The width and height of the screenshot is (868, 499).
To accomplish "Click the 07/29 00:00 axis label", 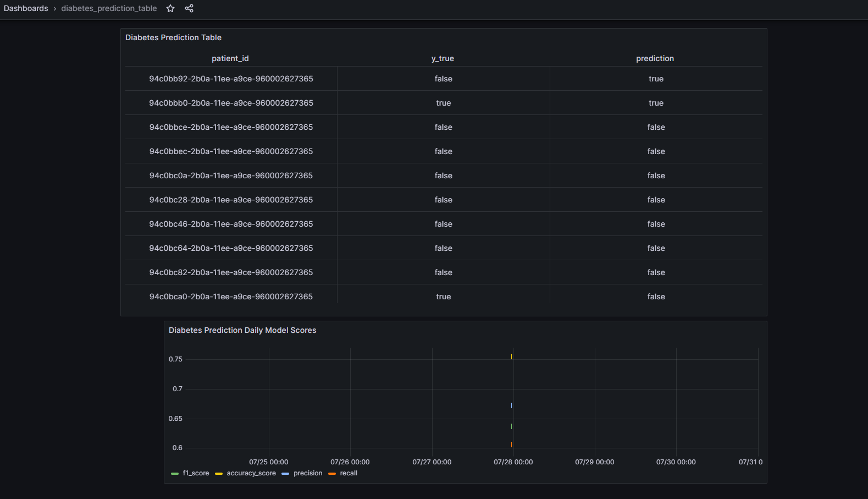I will (x=594, y=462).
